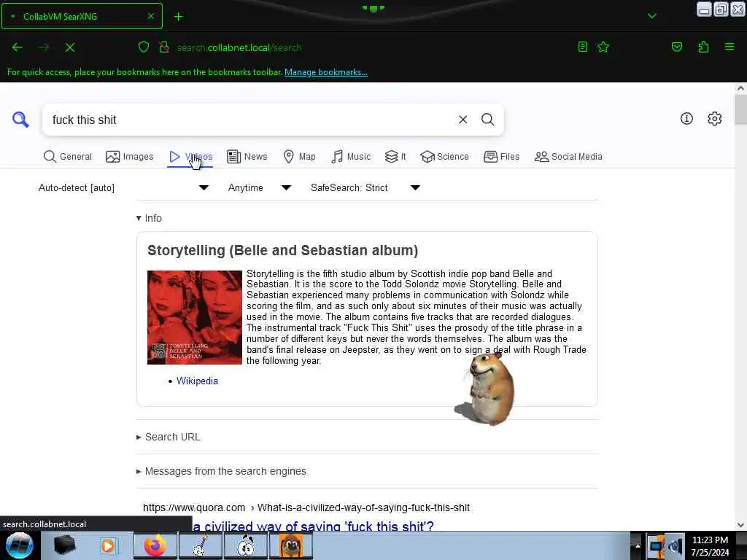Open the Preferences gear icon
The image size is (747, 560).
coord(714,119)
